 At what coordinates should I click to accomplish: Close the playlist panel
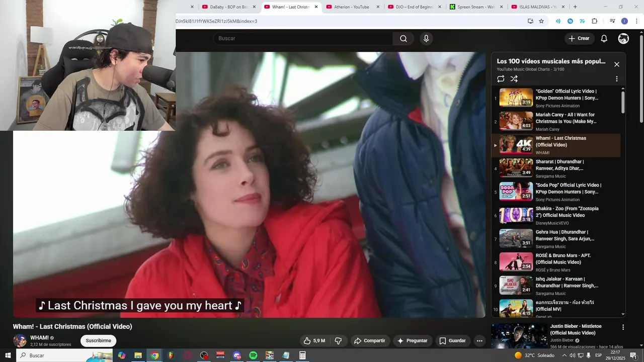tap(617, 64)
